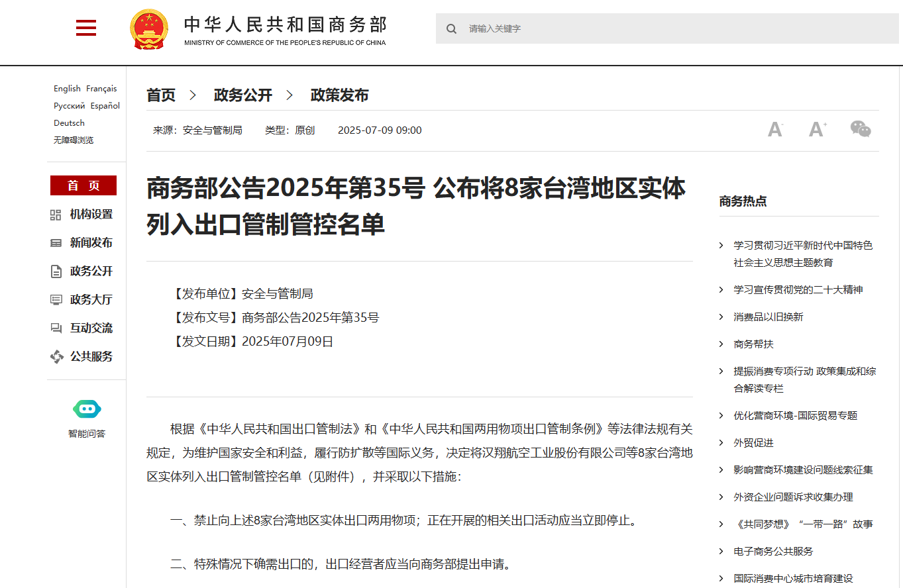Open 无障碍浏览 accessibility mode link
Screen dimensions: 903x588
coord(74,140)
